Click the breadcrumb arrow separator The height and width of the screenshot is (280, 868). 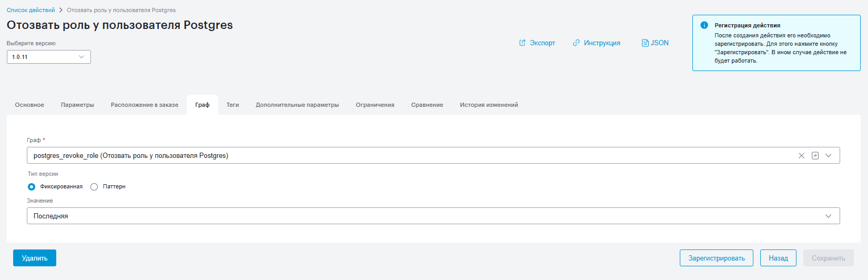pos(60,10)
